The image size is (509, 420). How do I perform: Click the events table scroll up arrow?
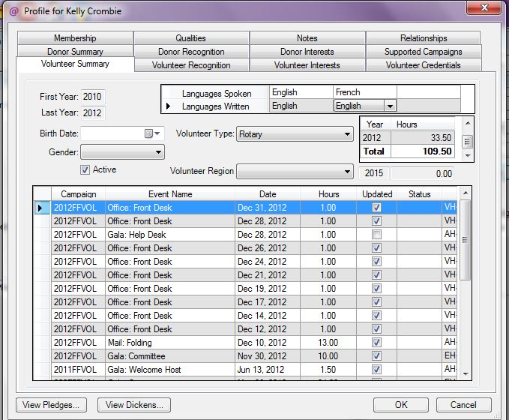coord(466,193)
